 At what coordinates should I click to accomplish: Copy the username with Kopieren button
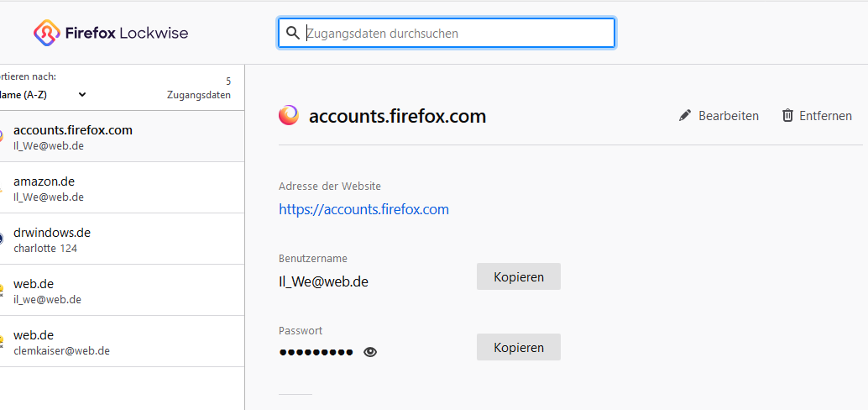click(518, 276)
